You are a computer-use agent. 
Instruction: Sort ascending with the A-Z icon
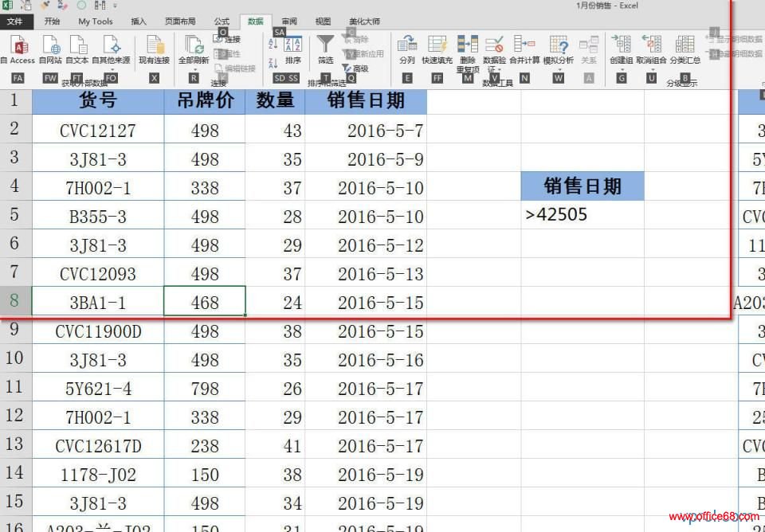click(x=273, y=44)
